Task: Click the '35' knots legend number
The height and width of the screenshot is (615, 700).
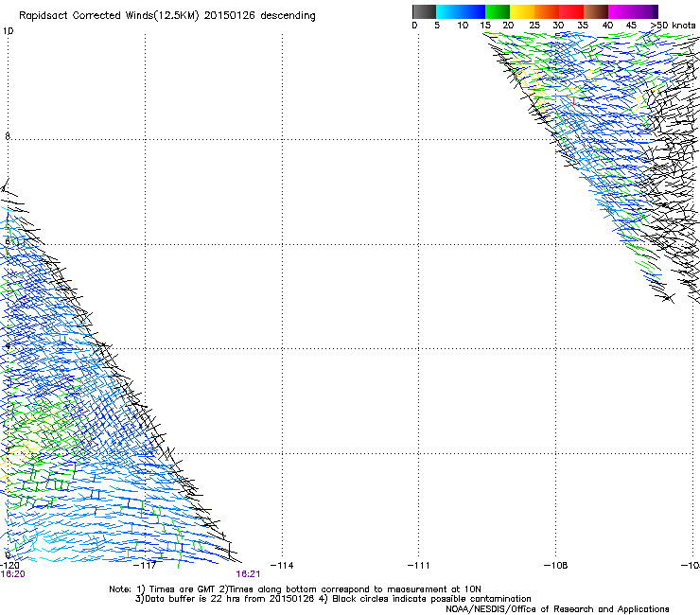Action: tap(583, 26)
